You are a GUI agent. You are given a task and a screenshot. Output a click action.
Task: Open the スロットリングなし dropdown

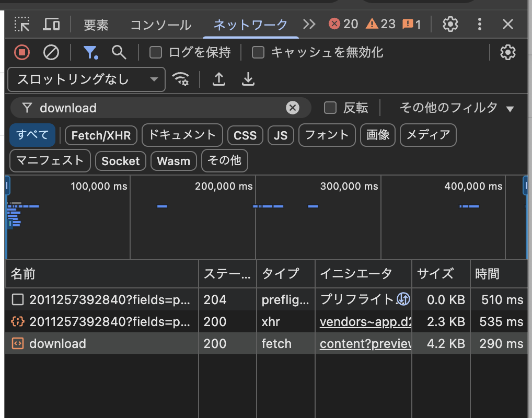coord(87,79)
